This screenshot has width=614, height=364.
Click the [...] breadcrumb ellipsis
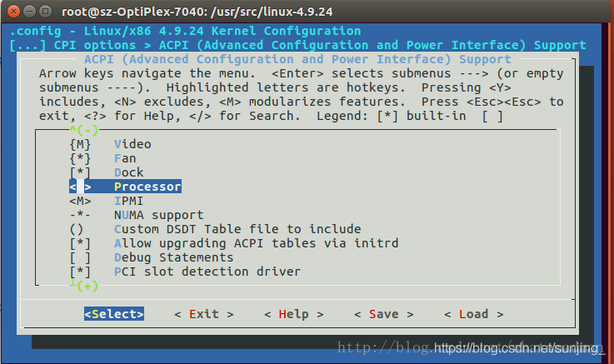click(x=27, y=45)
